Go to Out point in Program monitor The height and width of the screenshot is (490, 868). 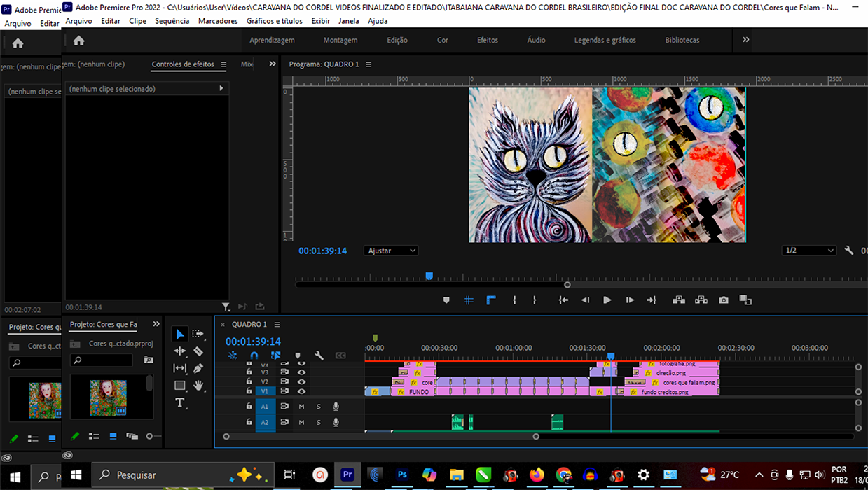(x=652, y=300)
